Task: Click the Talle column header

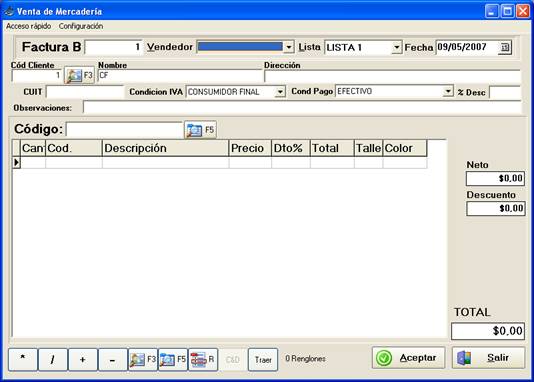Action: click(x=368, y=148)
